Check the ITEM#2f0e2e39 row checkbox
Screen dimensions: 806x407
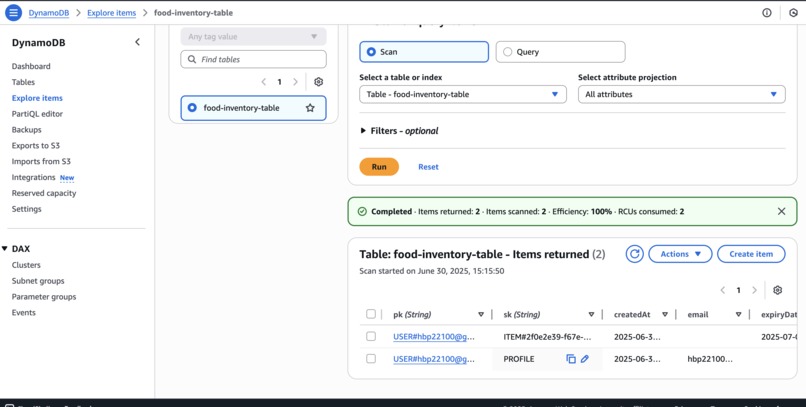click(371, 336)
